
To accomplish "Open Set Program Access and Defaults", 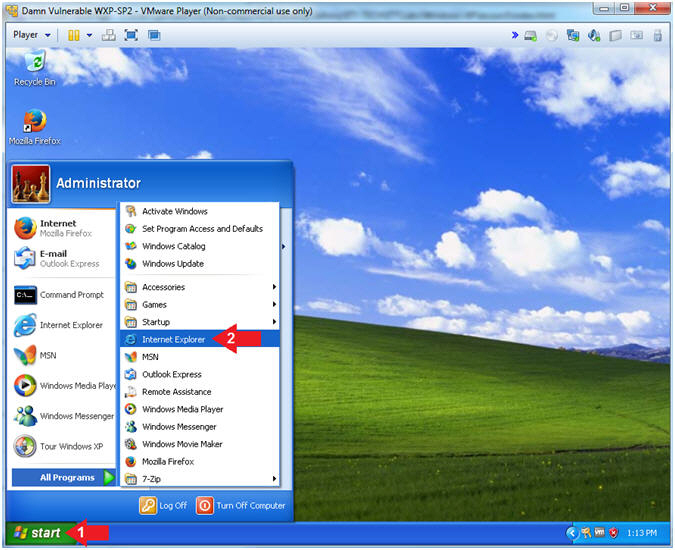I will pos(200,229).
